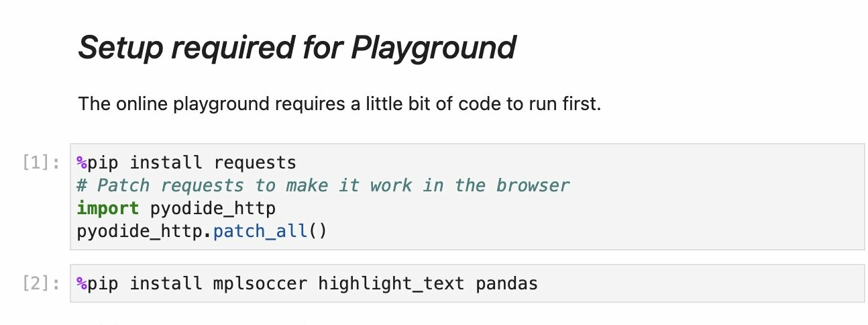
Task: Click the 'highlight_text' package name
Action: pos(391,284)
